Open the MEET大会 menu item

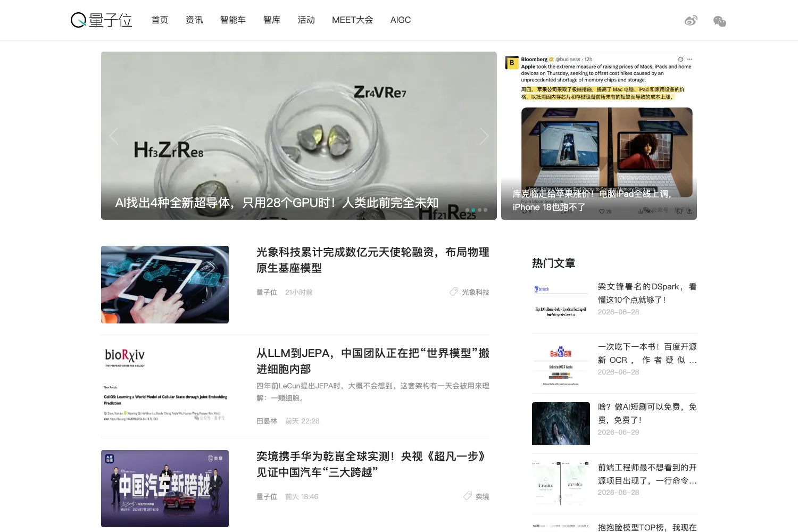353,20
